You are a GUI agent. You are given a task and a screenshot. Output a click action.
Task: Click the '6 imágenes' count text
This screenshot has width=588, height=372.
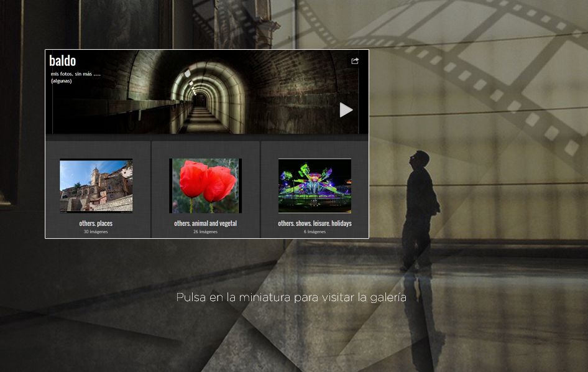click(x=315, y=231)
